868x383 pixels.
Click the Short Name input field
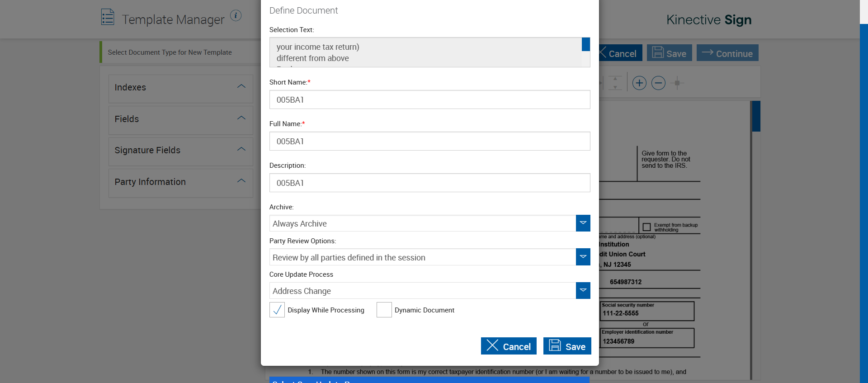click(430, 99)
